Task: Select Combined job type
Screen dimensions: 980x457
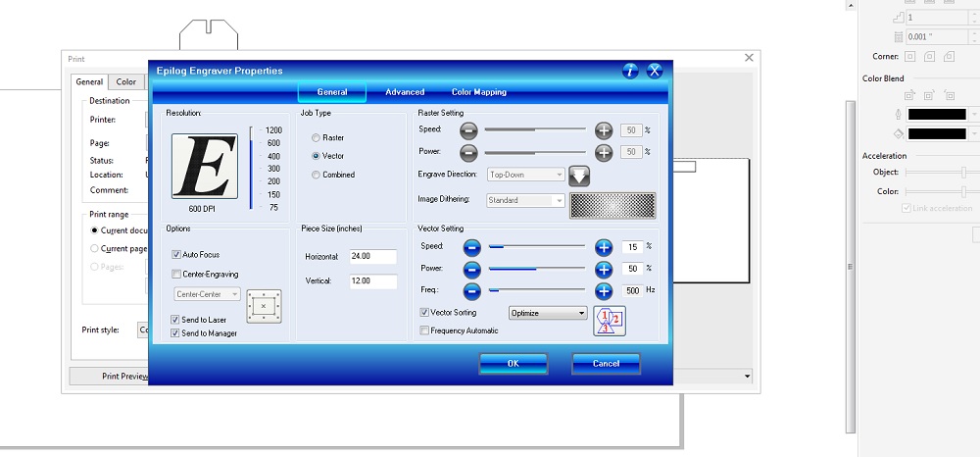Action: click(x=316, y=175)
